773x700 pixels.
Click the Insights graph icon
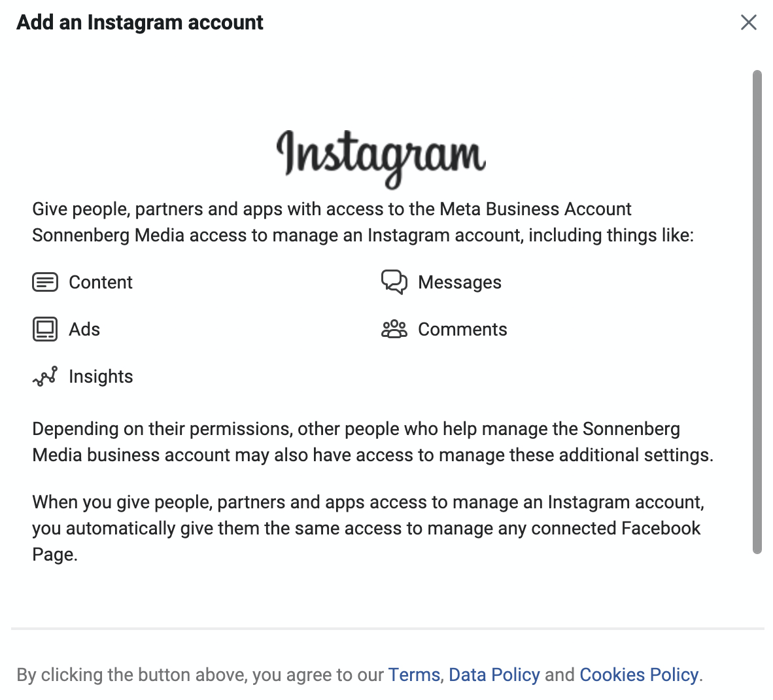(x=45, y=376)
